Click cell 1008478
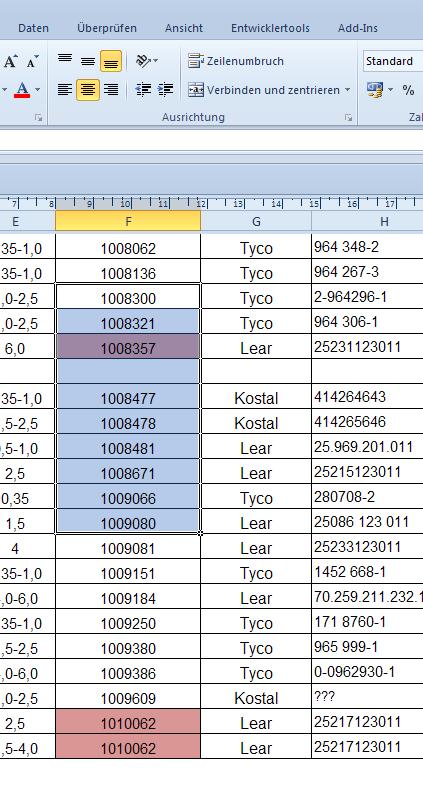The height and width of the screenshot is (787, 423). (x=128, y=422)
